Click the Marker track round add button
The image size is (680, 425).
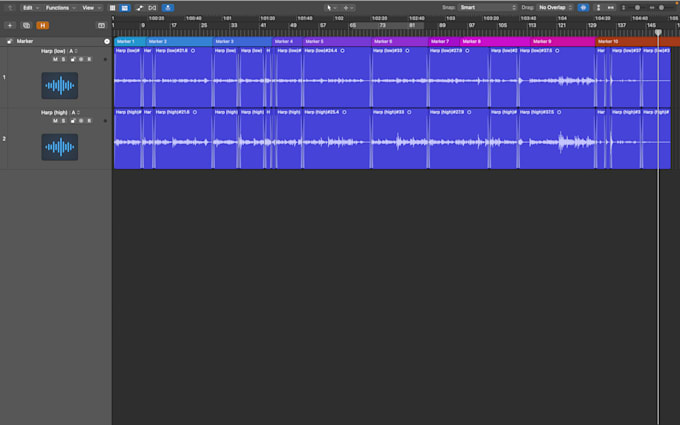107,41
